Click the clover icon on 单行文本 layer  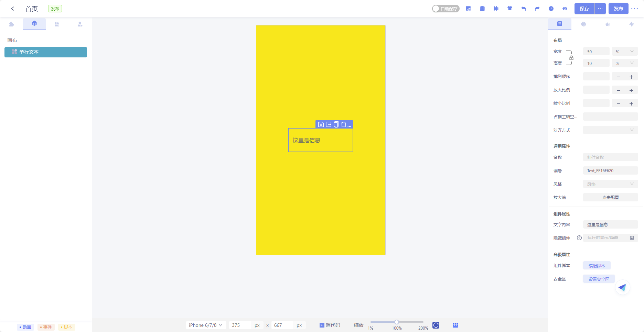(x=14, y=52)
